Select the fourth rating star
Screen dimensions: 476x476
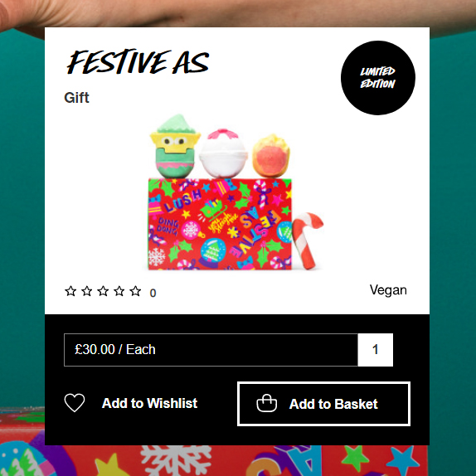click(x=119, y=291)
